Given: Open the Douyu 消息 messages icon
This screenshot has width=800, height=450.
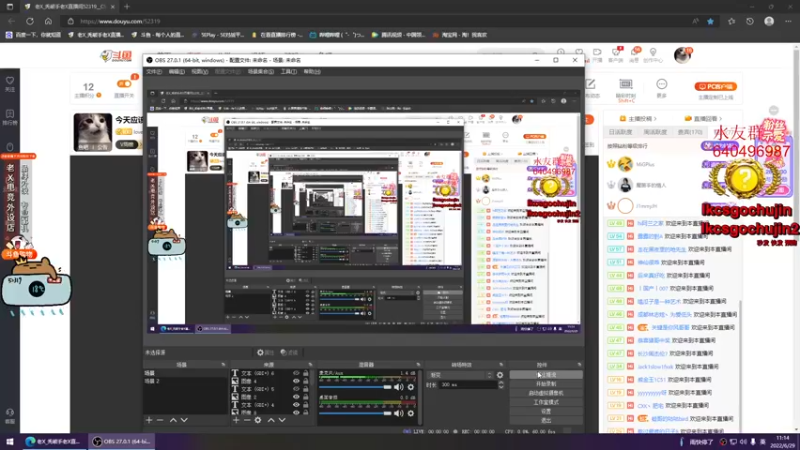Looking at the screenshot, I should [634, 54].
